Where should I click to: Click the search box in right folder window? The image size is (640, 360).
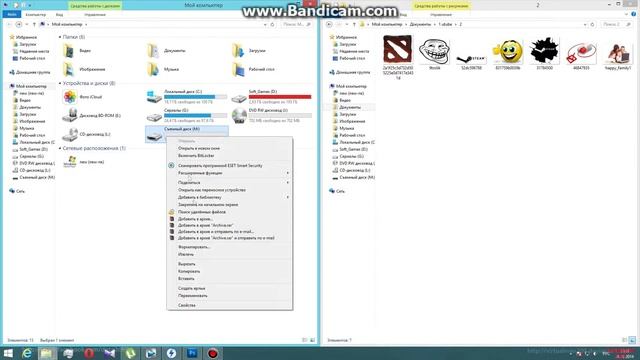click(616, 24)
